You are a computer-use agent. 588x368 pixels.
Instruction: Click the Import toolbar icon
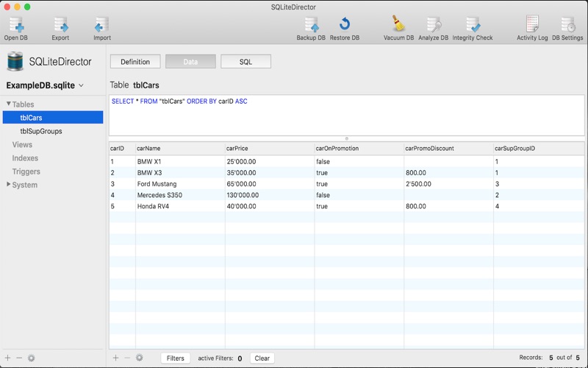tap(101, 25)
